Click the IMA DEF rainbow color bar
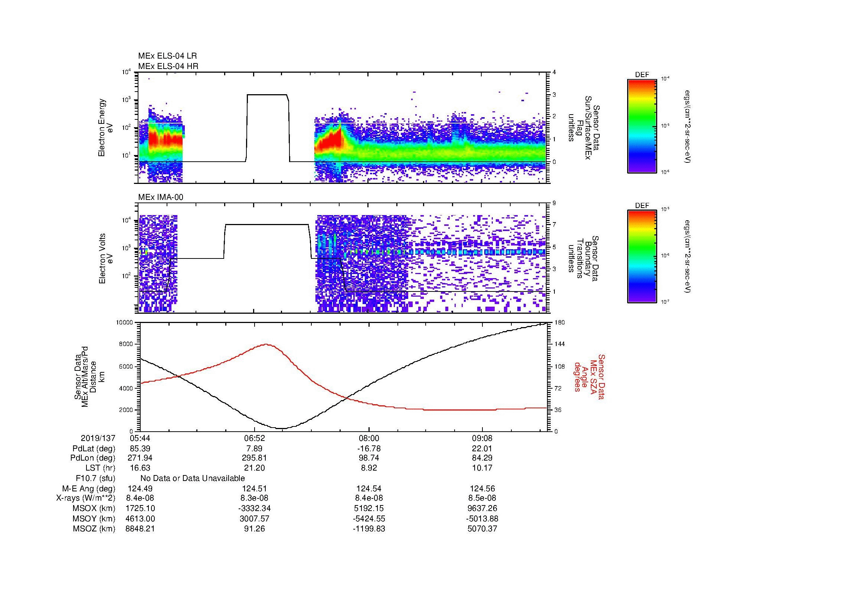868x613 pixels. point(642,257)
